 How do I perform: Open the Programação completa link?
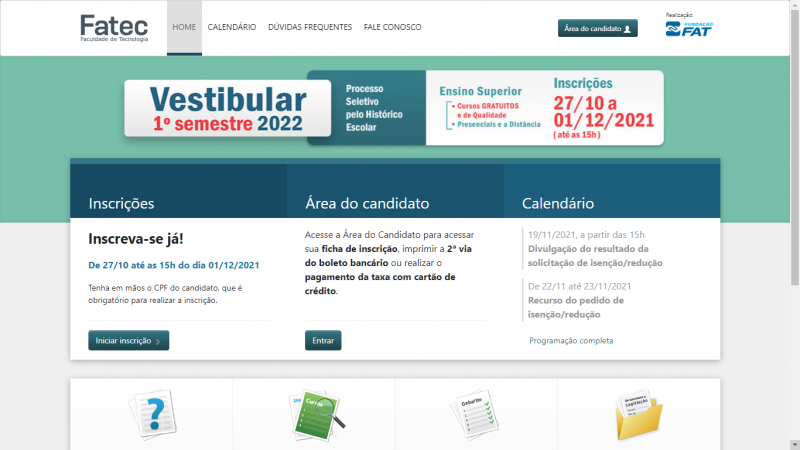tap(571, 340)
